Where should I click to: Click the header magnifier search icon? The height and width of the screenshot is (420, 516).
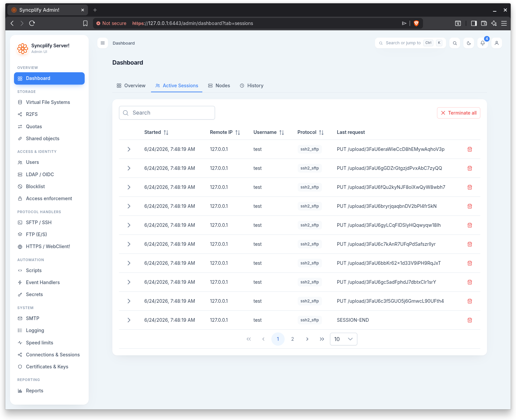coord(455,43)
